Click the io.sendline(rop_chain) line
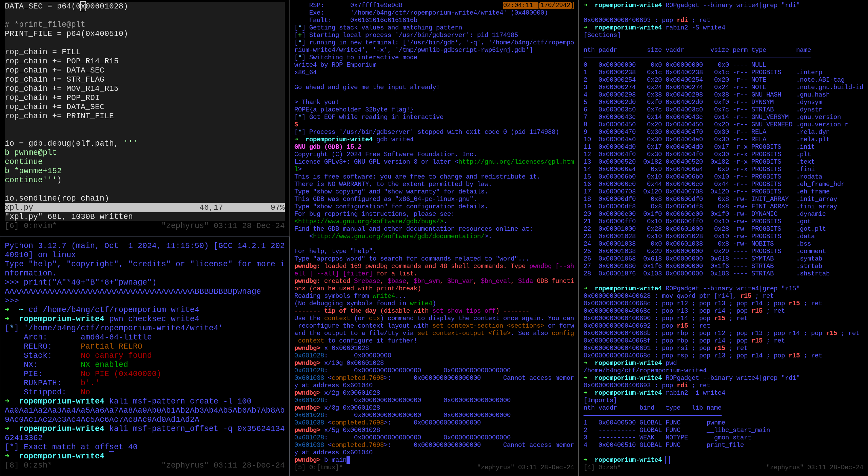The image size is (868, 476). [57, 198]
